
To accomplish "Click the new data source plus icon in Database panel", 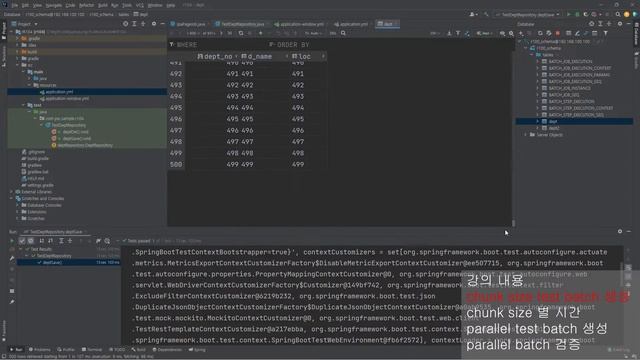I will 521,33.
